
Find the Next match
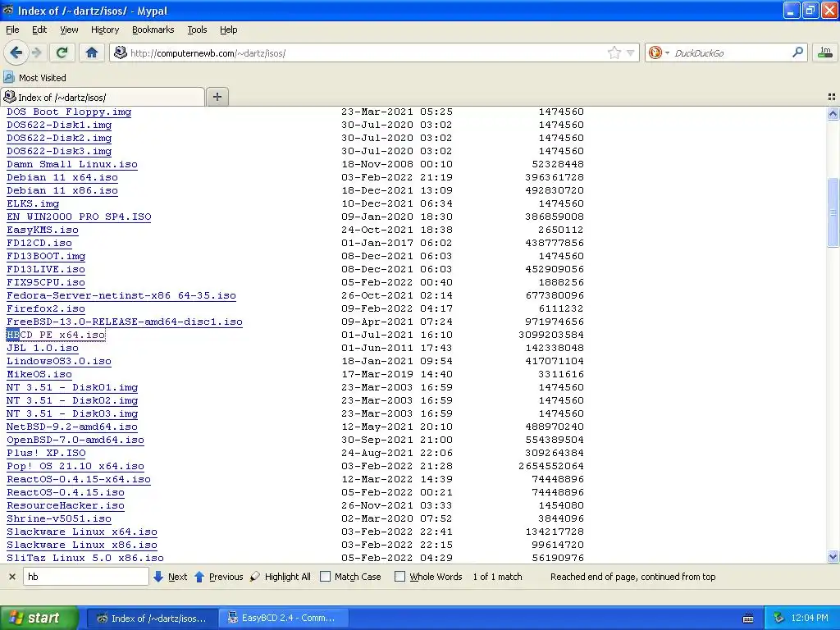point(171,577)
